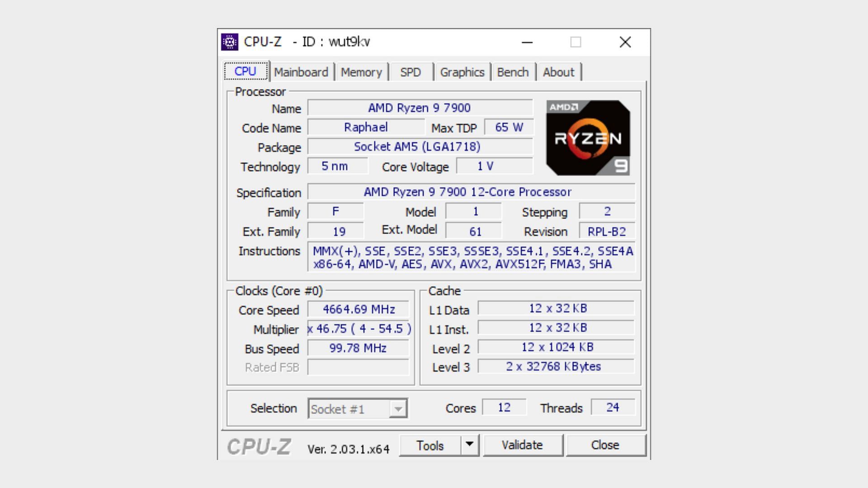Select the Bench tab label

(x=513, y=72)
